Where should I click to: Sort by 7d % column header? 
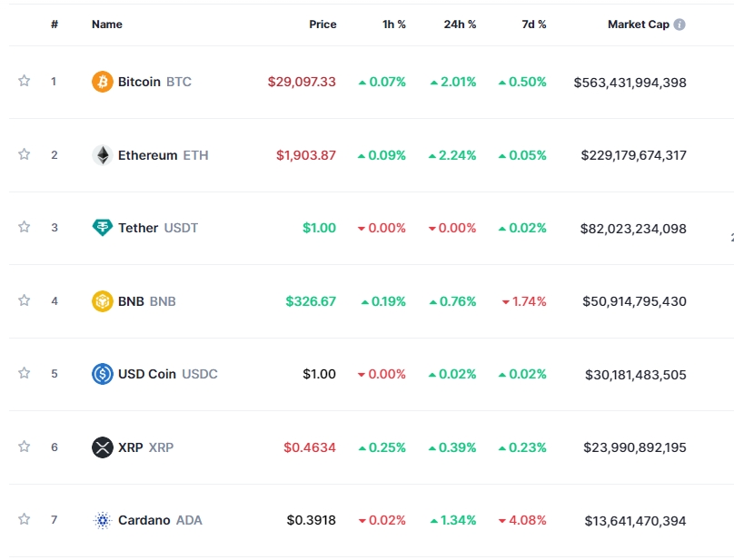(x=534, y=25)
